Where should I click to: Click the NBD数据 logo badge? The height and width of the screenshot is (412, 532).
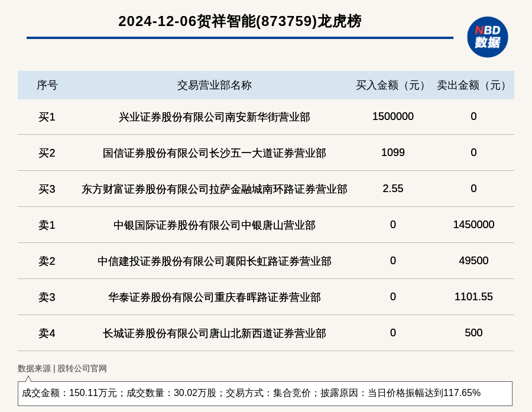pyautogui.click(x=487, y=37)
